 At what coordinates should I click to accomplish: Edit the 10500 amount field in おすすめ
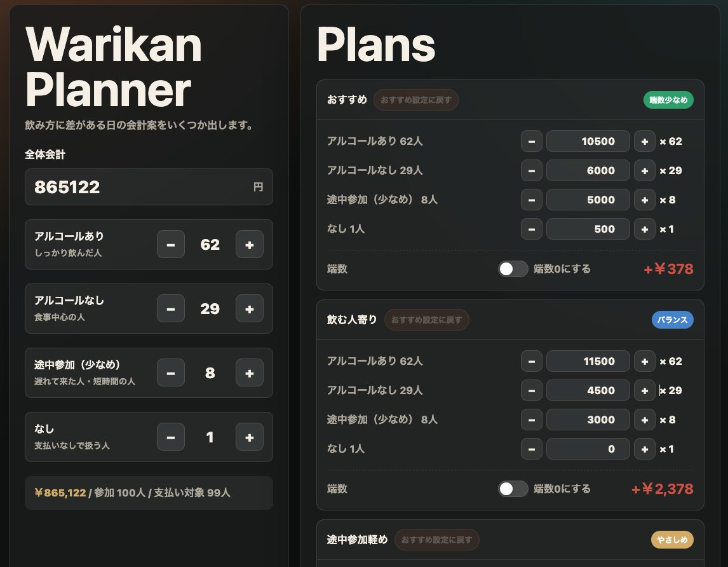pos(588,141)
